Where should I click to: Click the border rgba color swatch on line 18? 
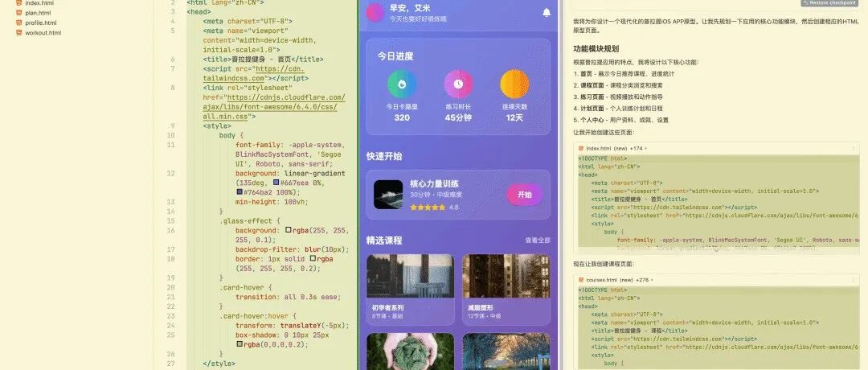point(313,258)
